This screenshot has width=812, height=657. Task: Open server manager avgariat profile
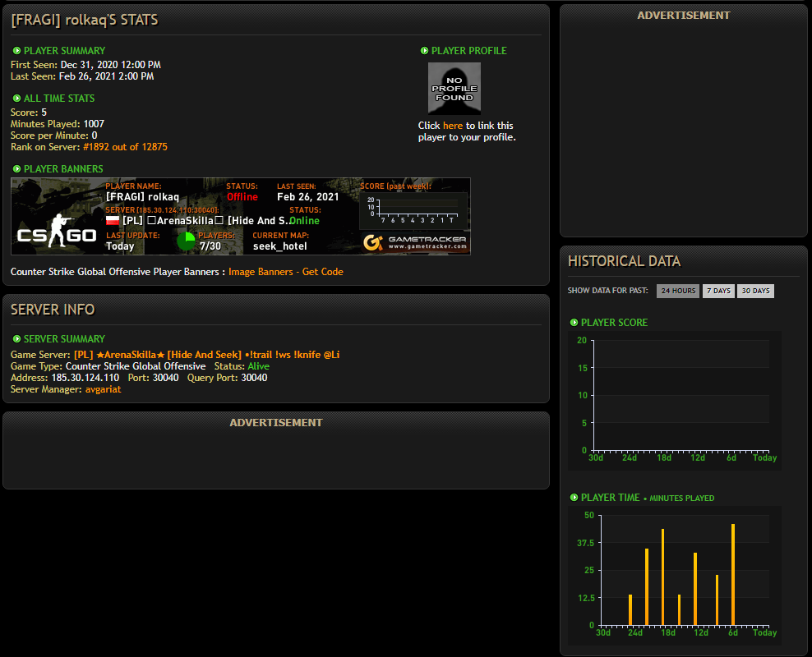tap(103, 389)
